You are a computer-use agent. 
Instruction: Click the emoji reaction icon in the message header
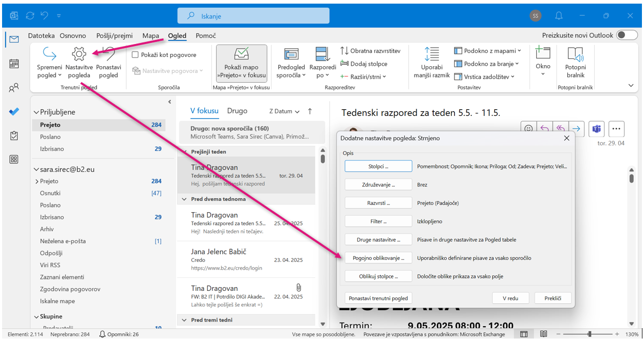[x=528, y=128]
